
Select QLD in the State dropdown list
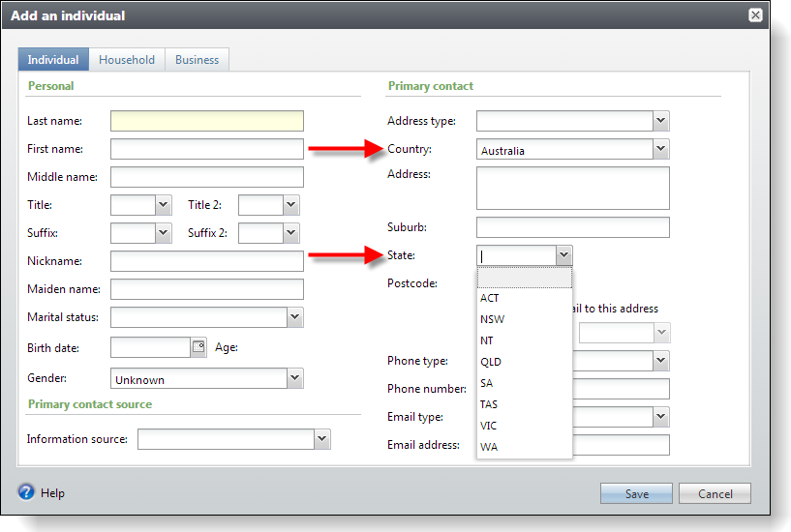(x=491, y=362)
